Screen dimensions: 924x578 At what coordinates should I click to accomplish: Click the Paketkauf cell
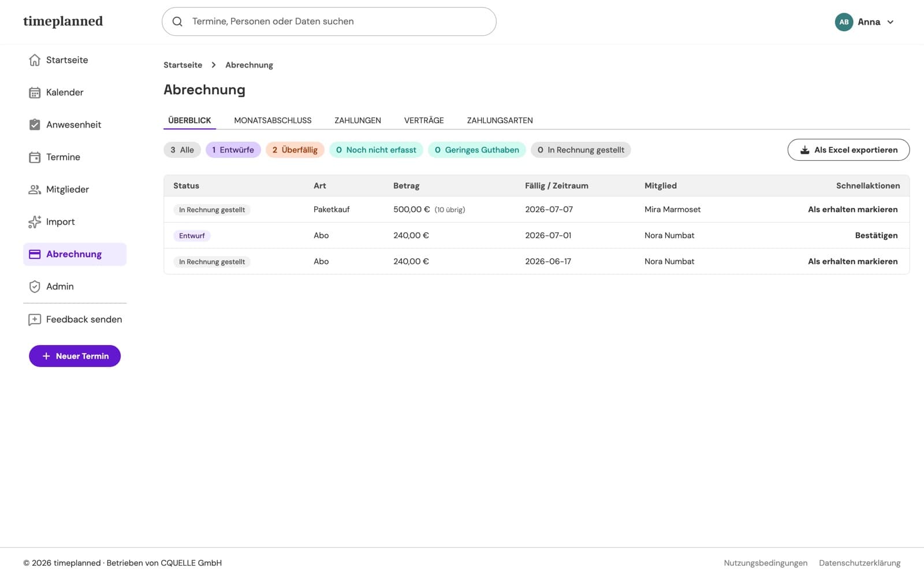pos(331,210)
